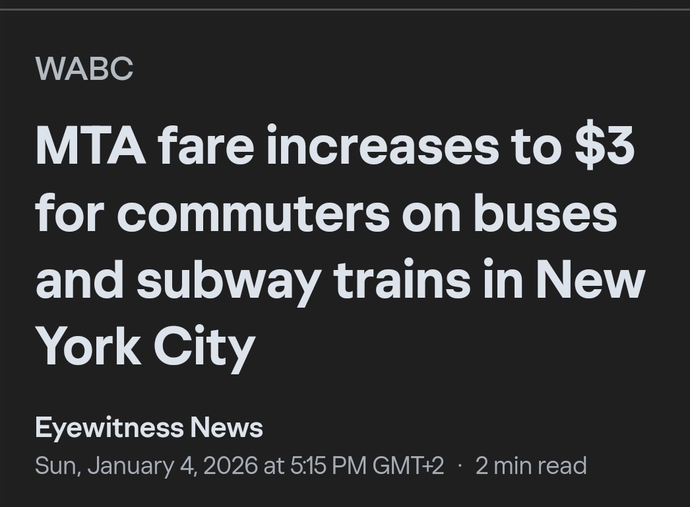Viewport: 690px width, 507px height.
Task: Click the word fare in the headline
Action: point(206,145)
